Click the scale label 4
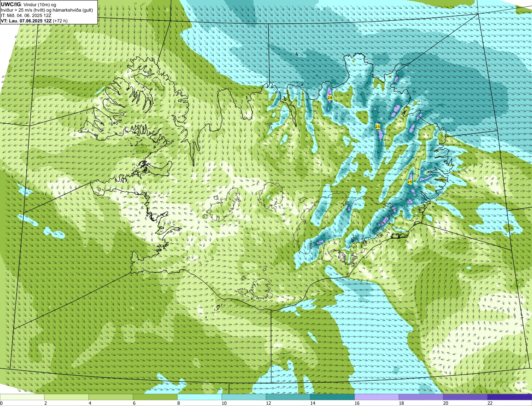Screen dimensions: 532x406 [90, 403]
